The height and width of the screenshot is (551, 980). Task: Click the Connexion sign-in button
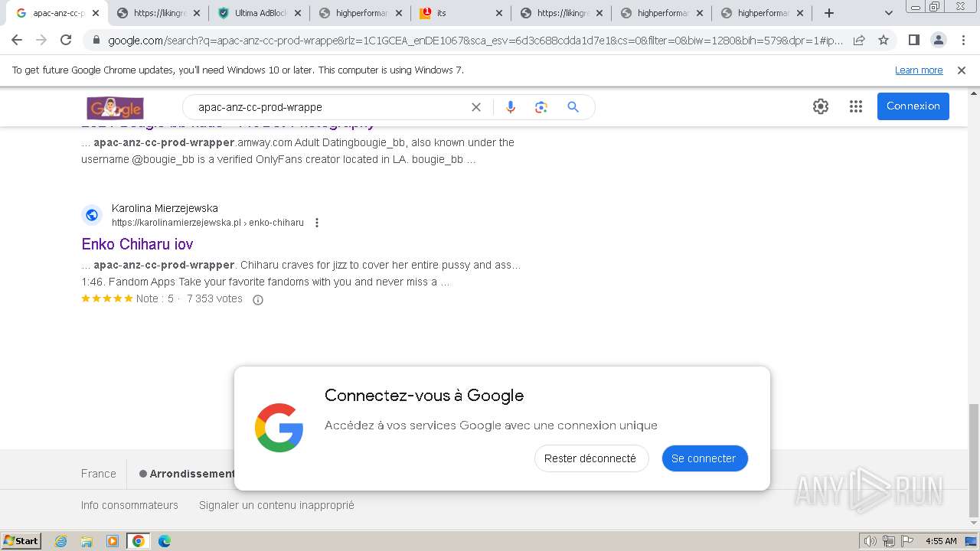click(x=913, y=106)
